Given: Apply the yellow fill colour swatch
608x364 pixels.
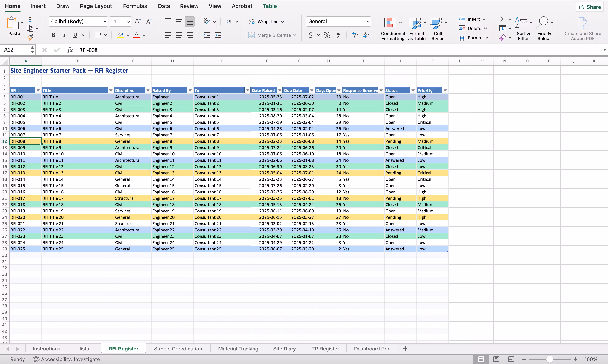Looking at the screenshot, I should (x=120, y=35).
